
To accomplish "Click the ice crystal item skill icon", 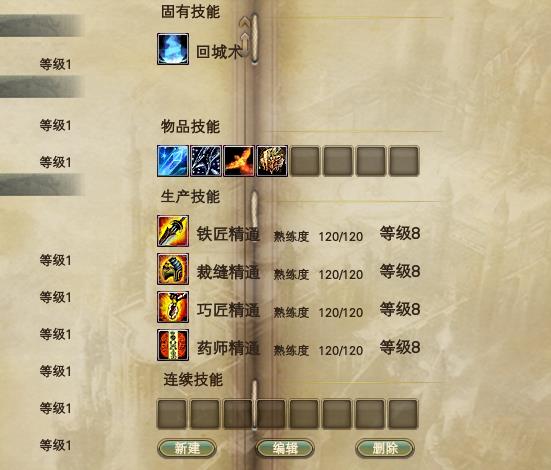I will (173, 161).
